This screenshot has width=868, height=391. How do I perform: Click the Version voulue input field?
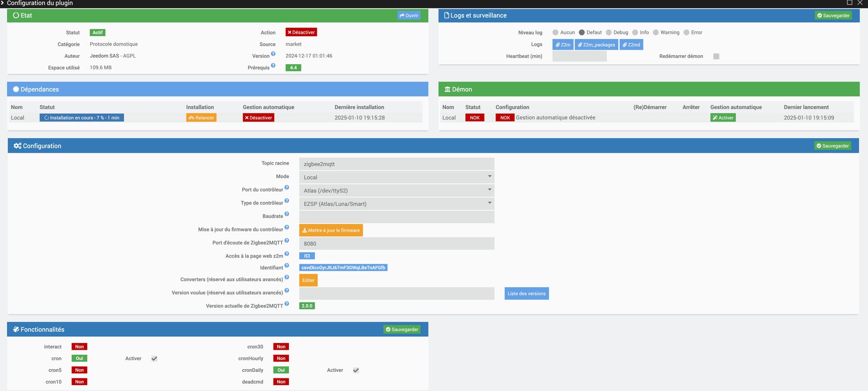tap(396, 293)
